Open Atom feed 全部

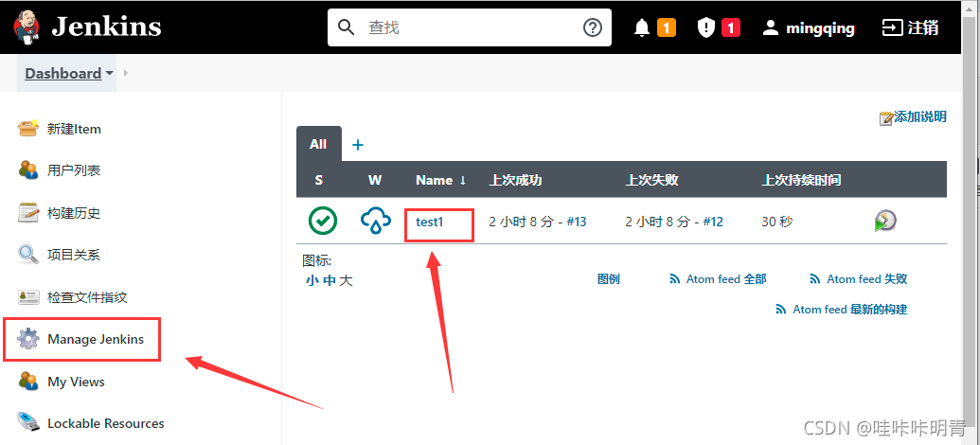tap(725, 278)
